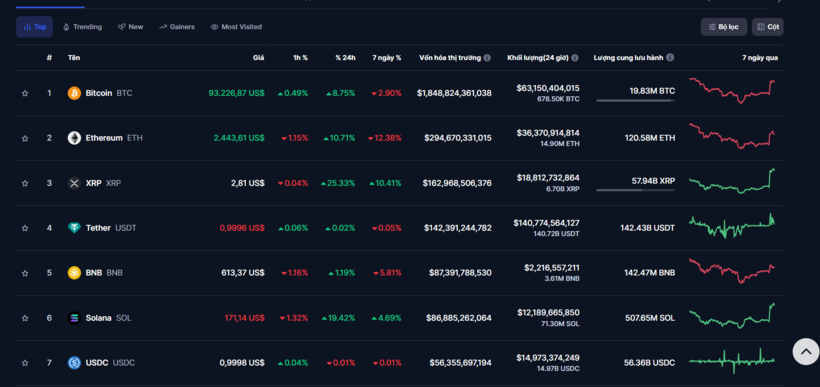The image size is (820, 387).
Task: Click the XRP logo icon
Action: (74, 183)
